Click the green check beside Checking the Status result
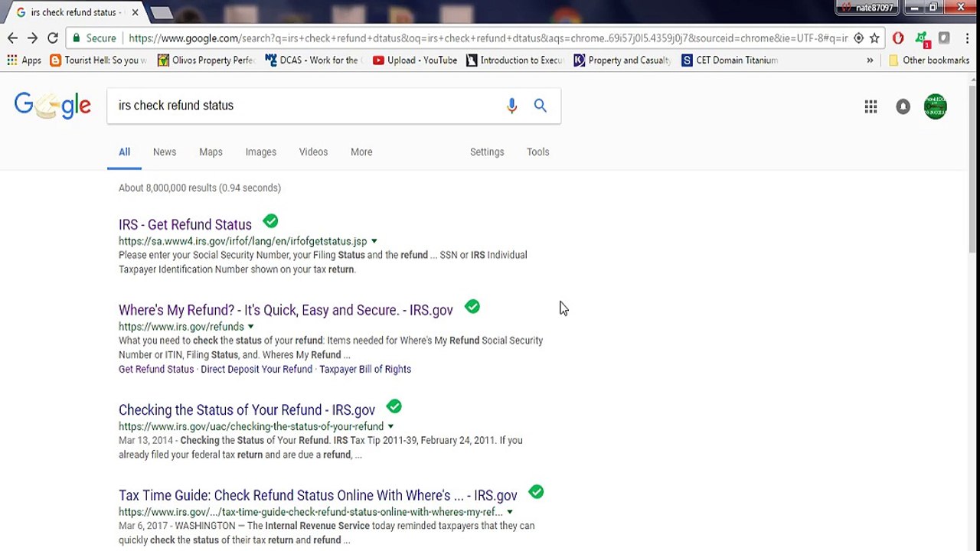This screenshot has width=980, height=551. (394, 406)
